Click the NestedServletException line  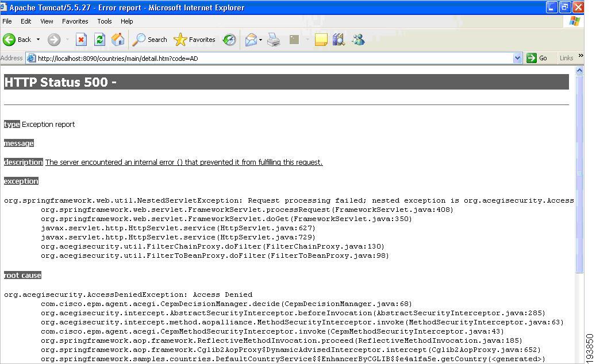coord(289,200)
